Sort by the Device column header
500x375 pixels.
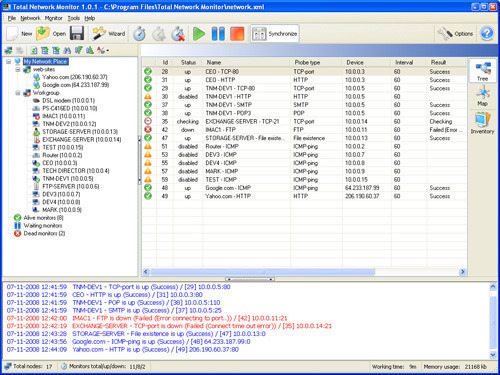point(367,62)
